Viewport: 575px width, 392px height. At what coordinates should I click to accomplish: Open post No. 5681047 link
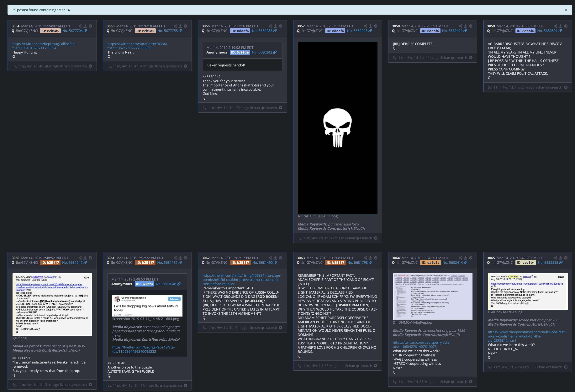72,262
